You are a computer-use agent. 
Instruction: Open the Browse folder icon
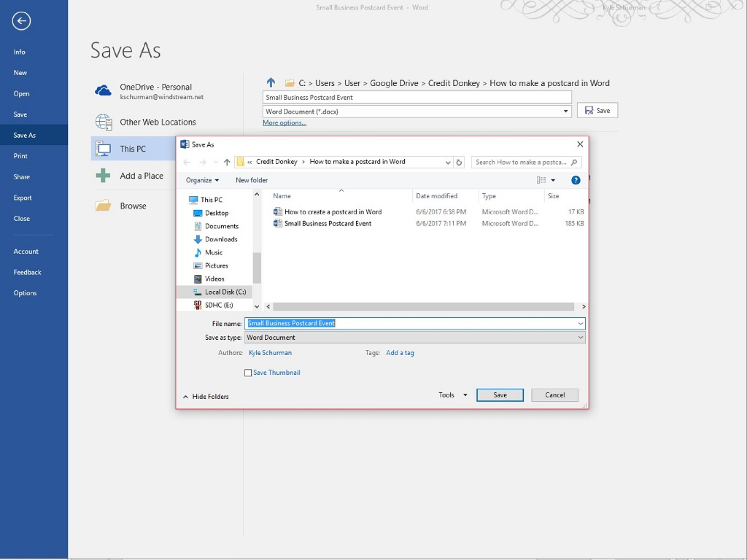(103, 205)
